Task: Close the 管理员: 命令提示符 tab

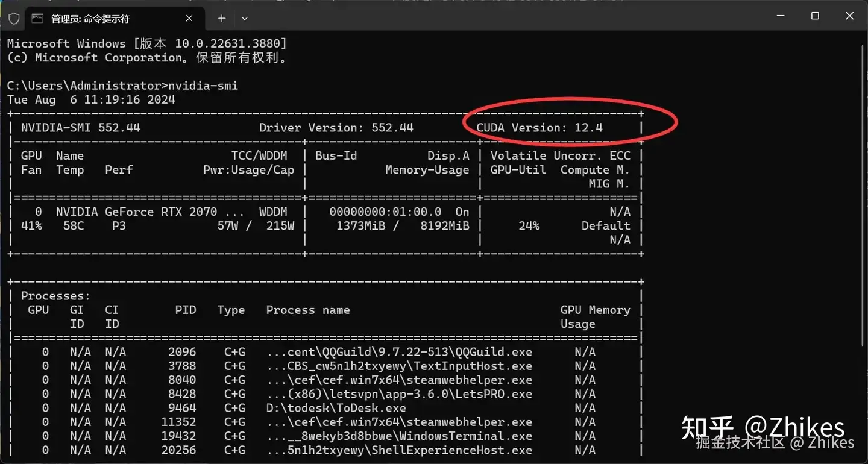Action: coord(189,18)
